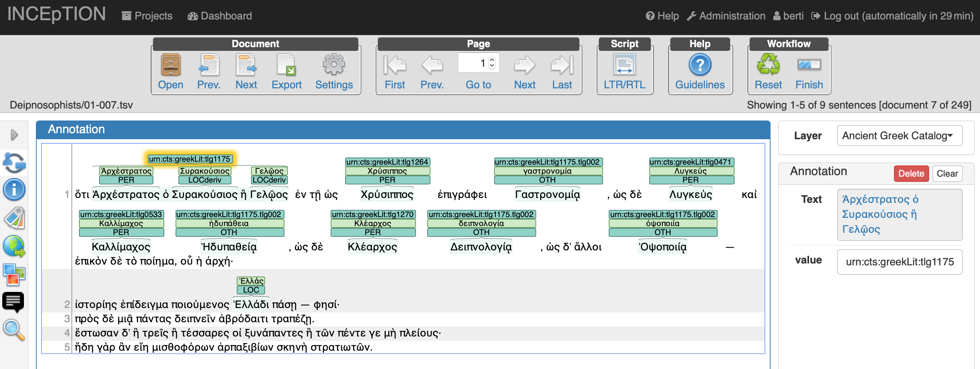Image resolution: width=980 pixels, height=369 pixels.
Task: Click the sync arrows sidebar icon
Action: click(14, 162)
